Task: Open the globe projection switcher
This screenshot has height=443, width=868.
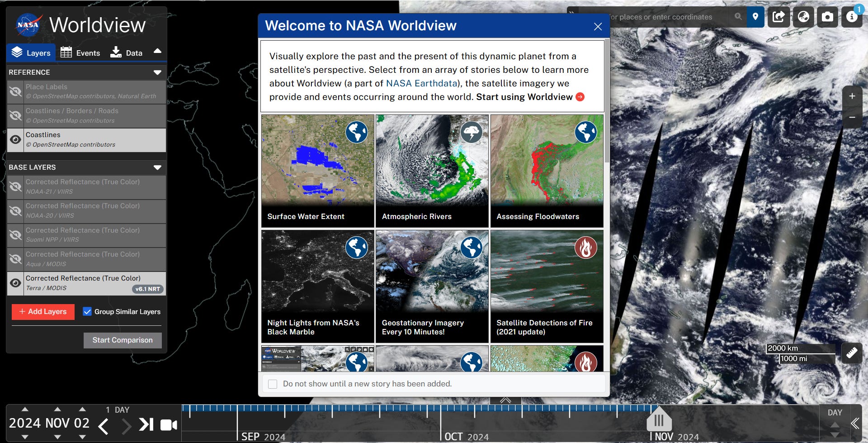Action: pyautogui.click(x=803, y=17)
